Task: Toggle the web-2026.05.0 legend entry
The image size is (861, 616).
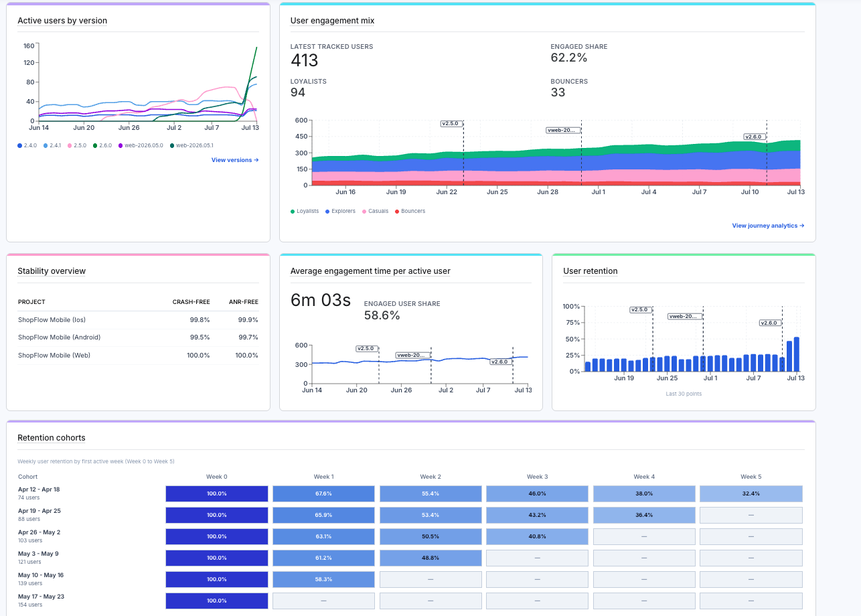Action: 141,145
